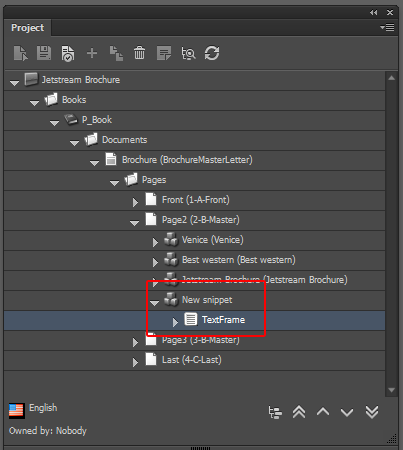Click the plus add item icon
This screenshot has height=450, width=403.
pyautogui.click(x=92, y=53)
